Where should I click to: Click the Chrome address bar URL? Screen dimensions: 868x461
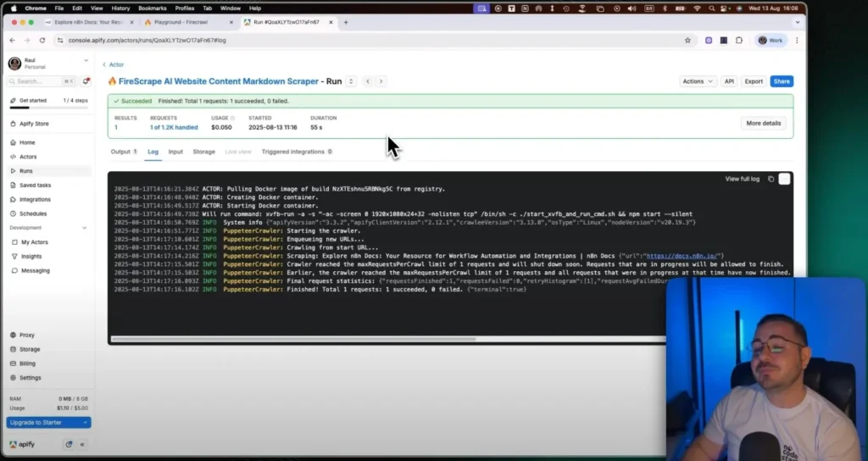coord(147,41)
